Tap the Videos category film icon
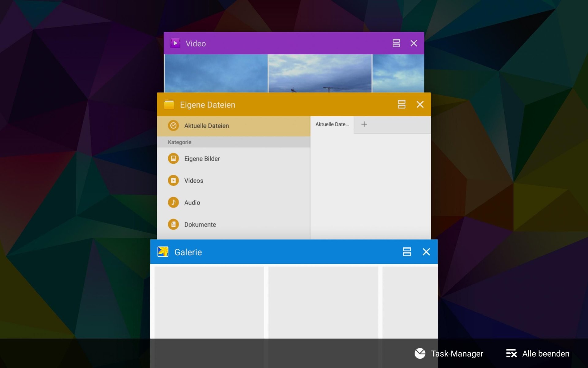 [173, 180]
